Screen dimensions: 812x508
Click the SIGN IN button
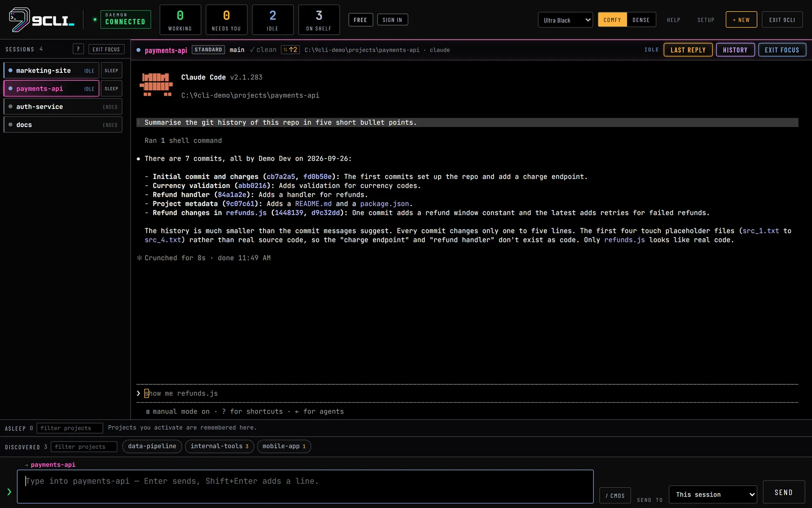point(392,20)
